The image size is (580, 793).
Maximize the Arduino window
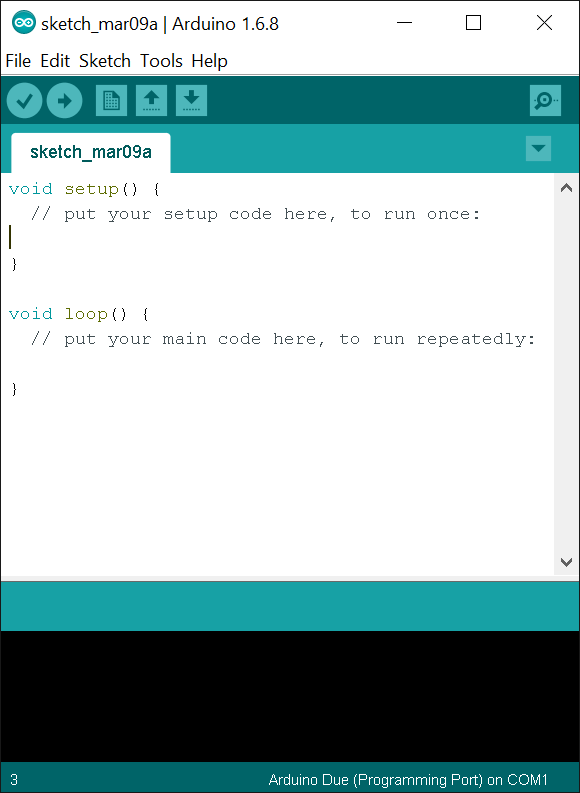[473, 23]
